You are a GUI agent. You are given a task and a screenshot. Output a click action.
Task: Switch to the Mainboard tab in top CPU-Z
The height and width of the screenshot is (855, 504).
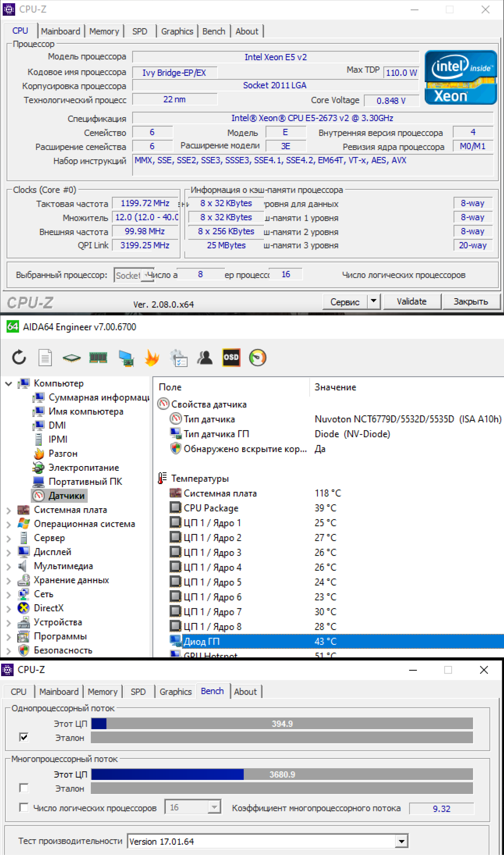[x=60, y=31]
